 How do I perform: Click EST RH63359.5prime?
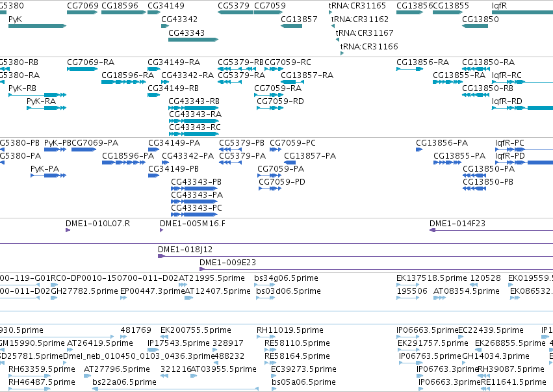pos(30,376)
